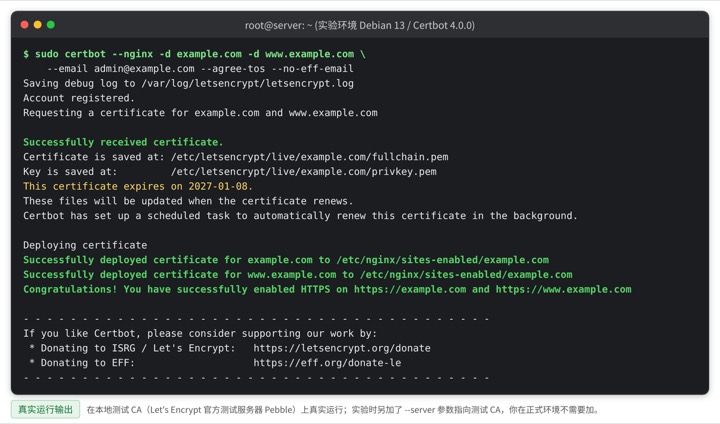Click the fullchain.pem certificate path line
The height and width of the screenshot is (424, 720).
click(x=236, y=157)
